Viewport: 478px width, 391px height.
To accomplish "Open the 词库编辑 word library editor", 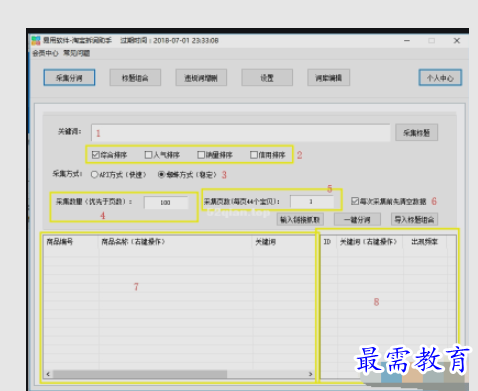I will [328, 78].
